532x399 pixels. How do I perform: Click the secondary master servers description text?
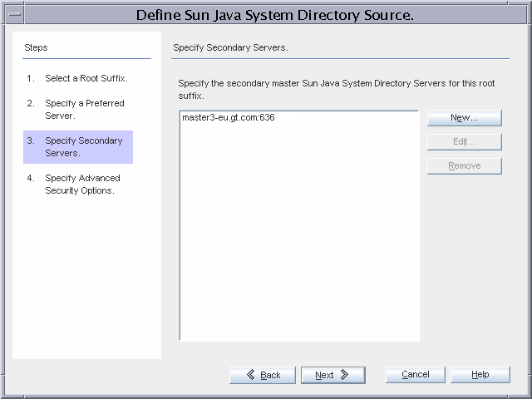tap(336, 89)
